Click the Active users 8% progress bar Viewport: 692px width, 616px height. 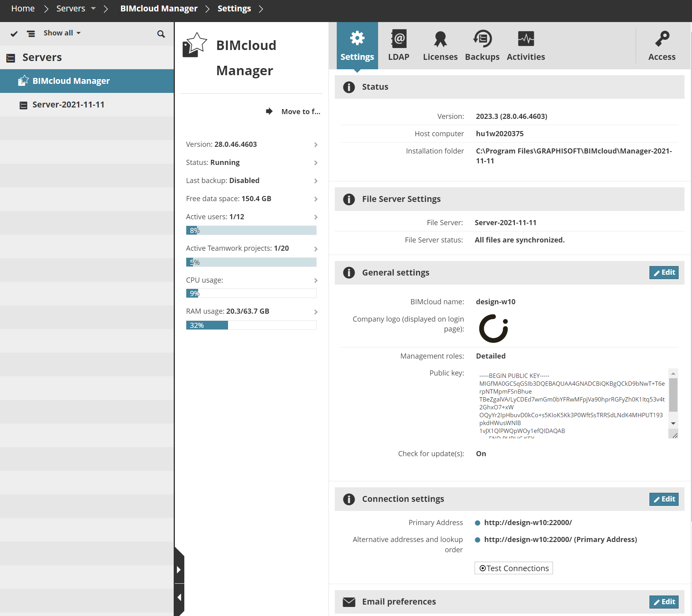251,230
